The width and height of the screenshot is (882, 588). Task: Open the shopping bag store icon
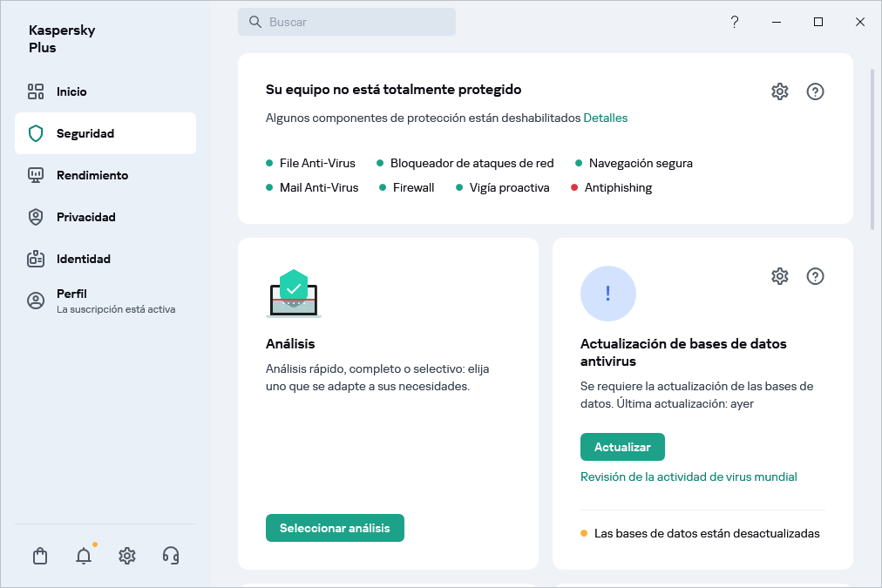point(39,556)
